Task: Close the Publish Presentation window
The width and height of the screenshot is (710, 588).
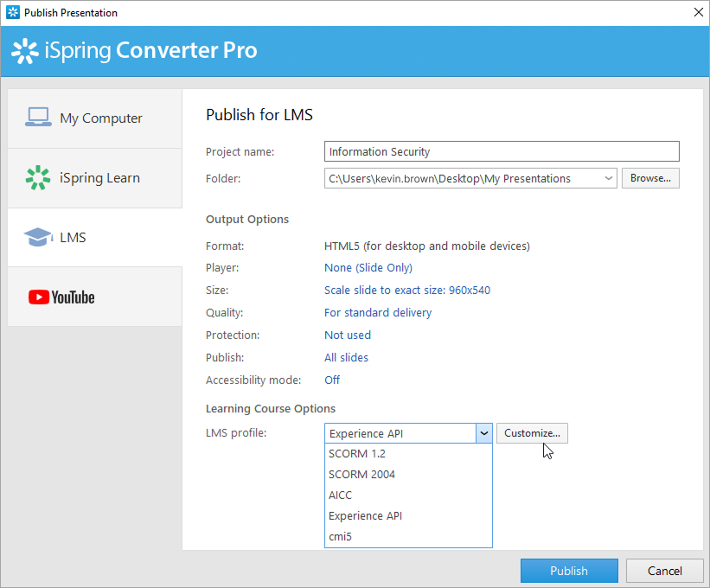Action: pos(697,13)
